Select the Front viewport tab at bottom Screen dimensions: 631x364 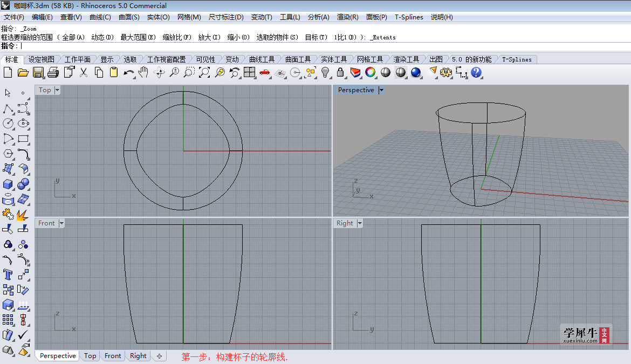click(x=113, y=356)
